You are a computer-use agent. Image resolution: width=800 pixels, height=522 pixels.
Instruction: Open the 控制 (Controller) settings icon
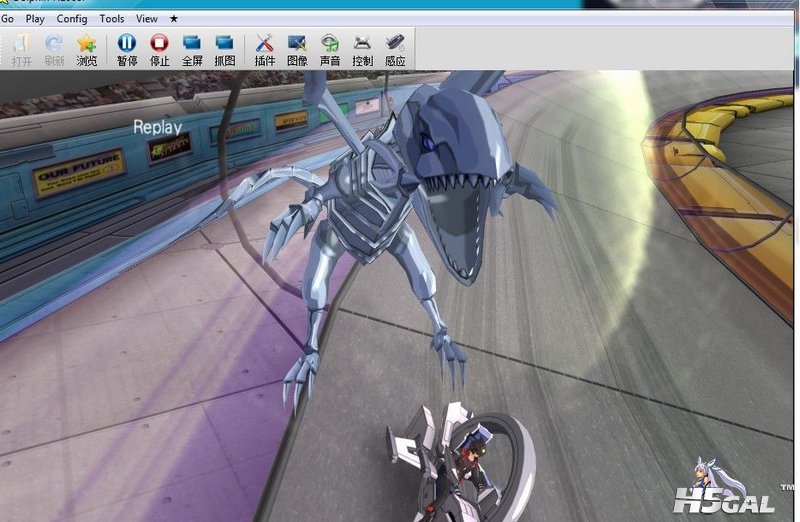(363, 49)
